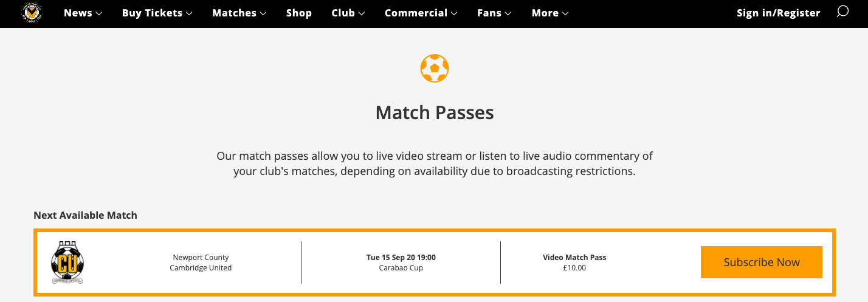Click the Newport County club crest logo

[x=30, y=13]
